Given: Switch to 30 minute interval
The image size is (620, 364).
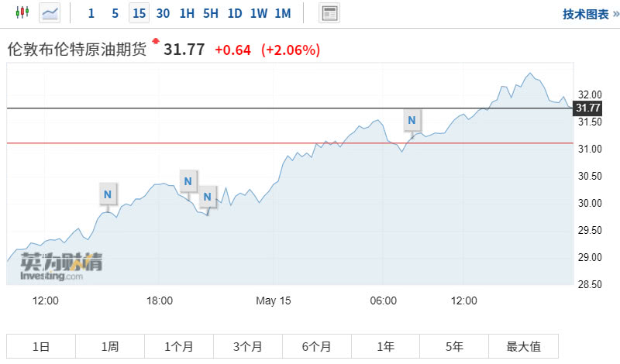Looking at the screenshot, I should [x=163, y=13].
